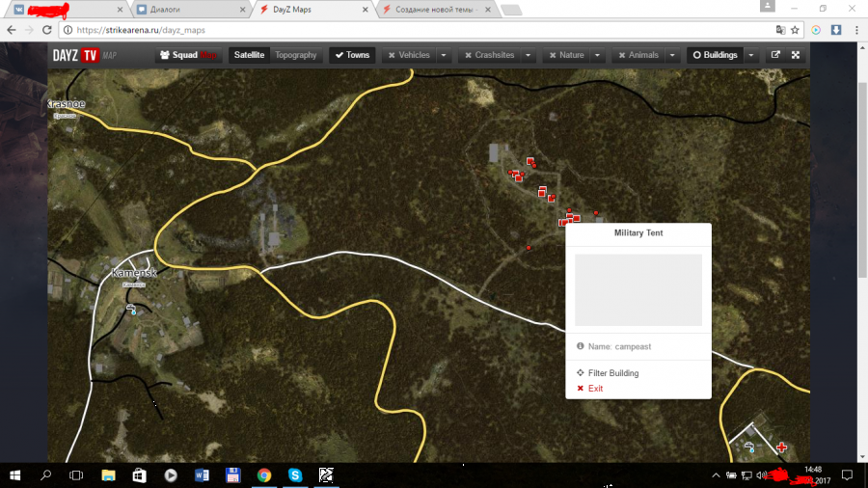Click the Krasnoe town label
Screen dimensions: 868x488
pos(66,103)
